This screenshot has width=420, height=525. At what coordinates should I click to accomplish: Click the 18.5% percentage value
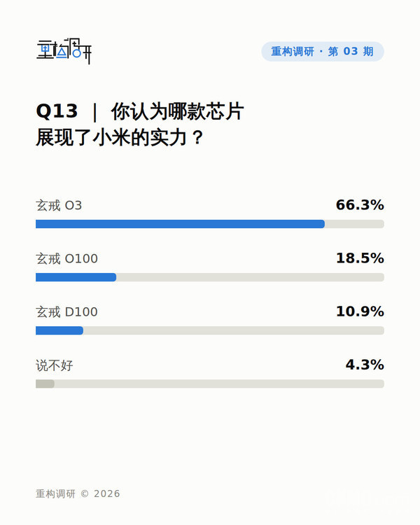(360, 258)
